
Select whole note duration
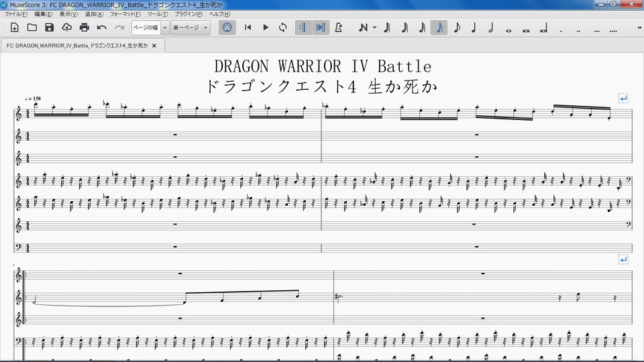point(508,30)
